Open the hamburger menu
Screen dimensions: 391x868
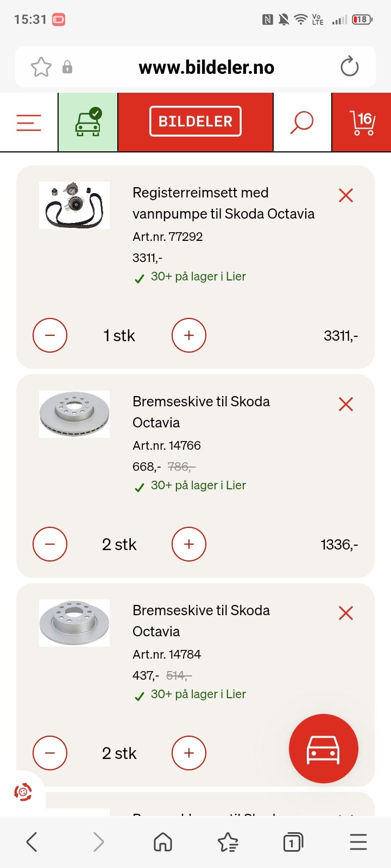point(29,123)
